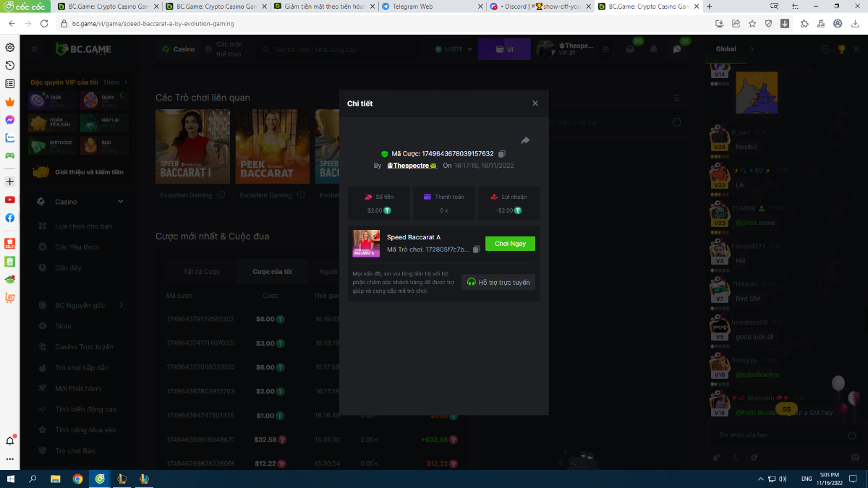The image size is (868, 488).
Task: Click the share arrow icon in details dialog
Action: click(525, 140)
